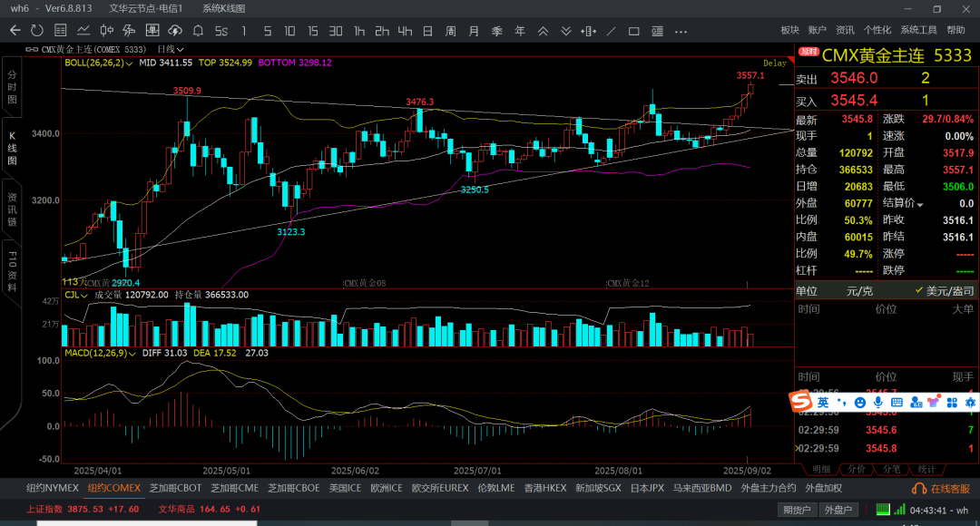
Task: Select the line drawing tool icon
Action: tap(612, 31)
